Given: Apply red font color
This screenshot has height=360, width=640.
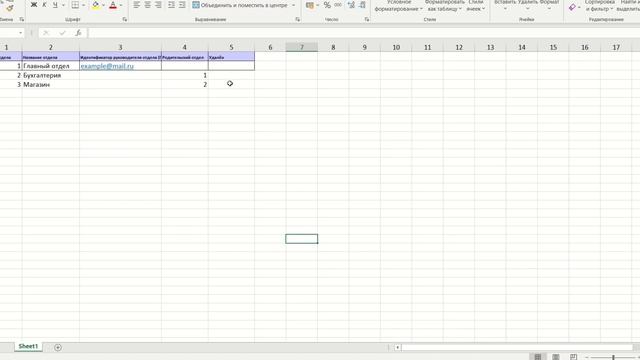Looking at the screenshot, I should point(113,5).
